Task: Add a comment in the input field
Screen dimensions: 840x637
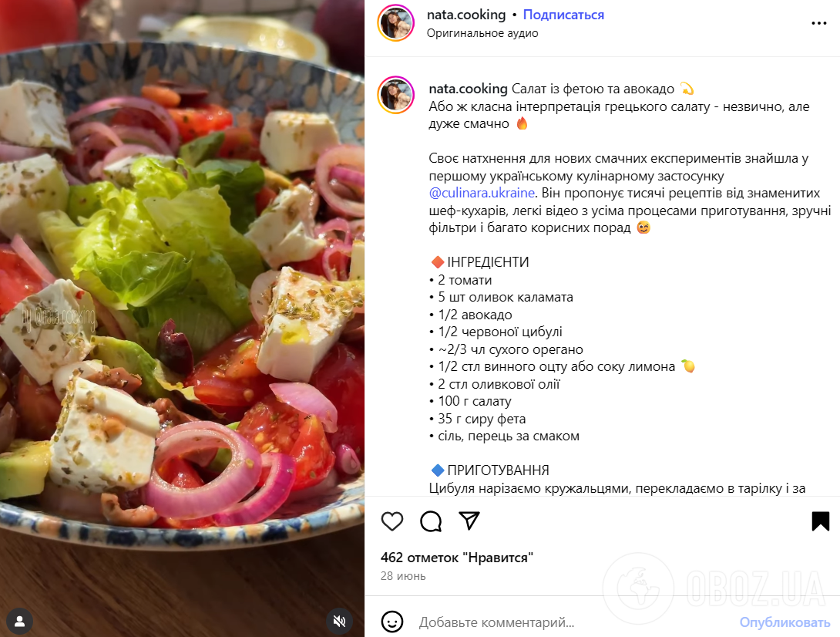Action: [x=573, y=622]
